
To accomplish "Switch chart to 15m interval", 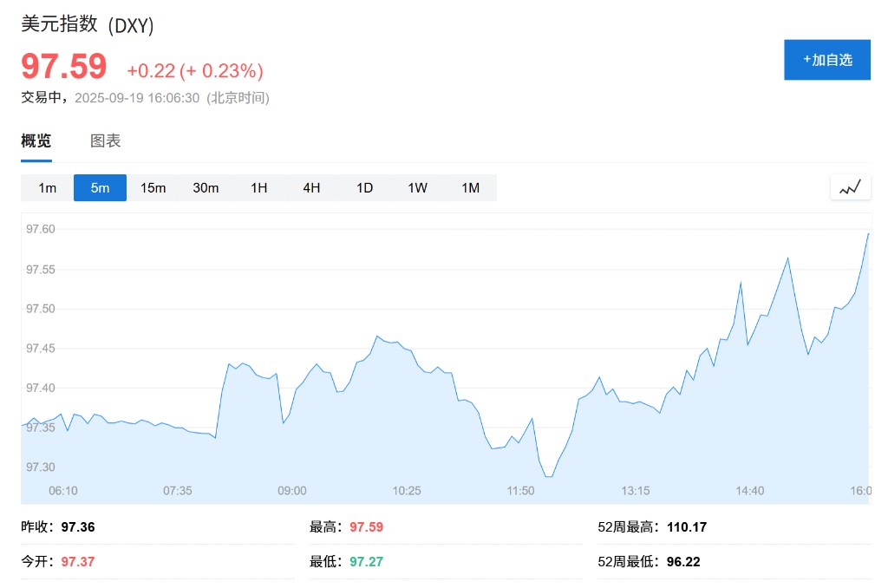I will click(x=153, y=188).
